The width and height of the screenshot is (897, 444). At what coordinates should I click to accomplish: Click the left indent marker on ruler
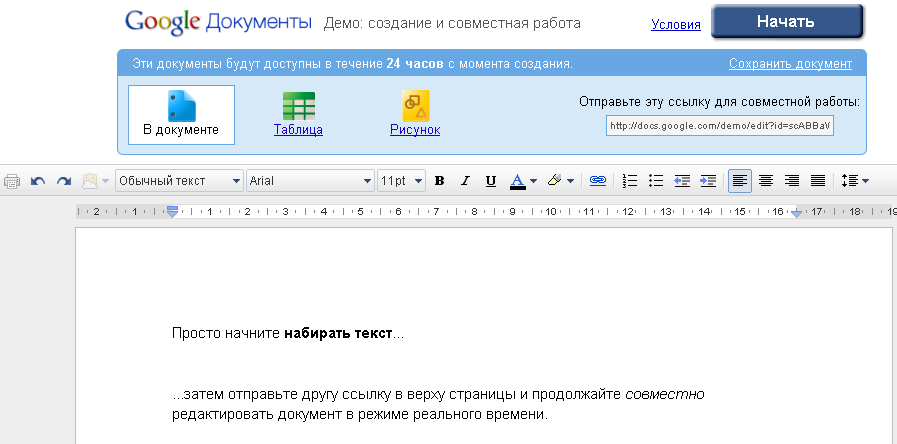(x=172, y=211)
